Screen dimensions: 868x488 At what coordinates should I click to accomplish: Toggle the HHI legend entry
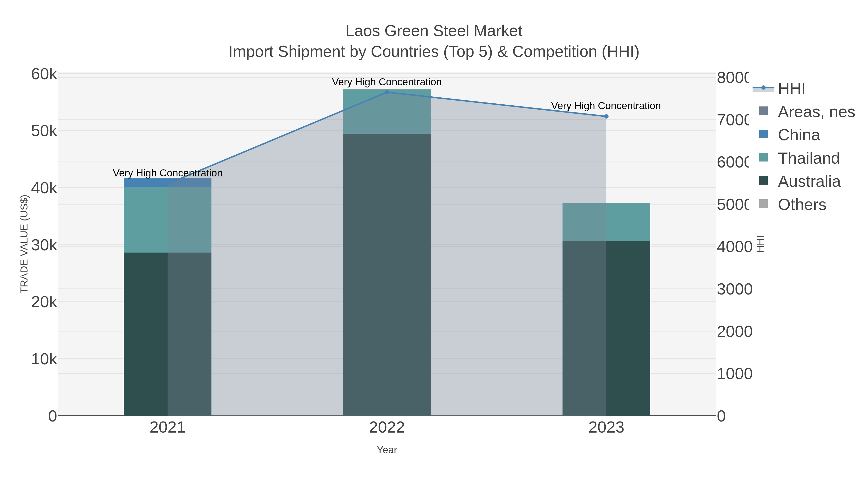tap(779, 88)
